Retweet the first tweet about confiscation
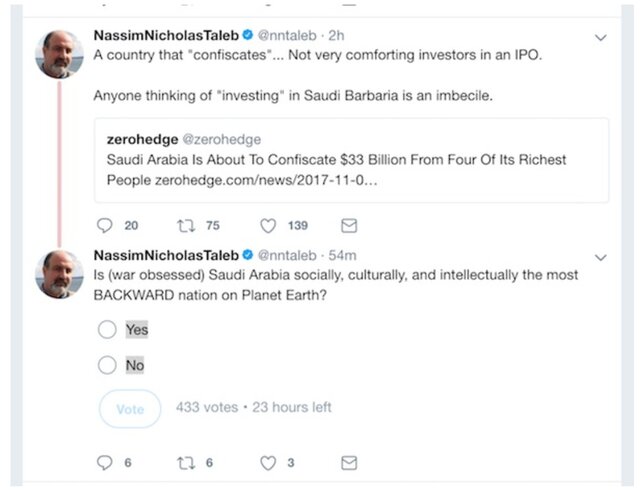Viewport: 640px width, 490px height. point(187,226)
